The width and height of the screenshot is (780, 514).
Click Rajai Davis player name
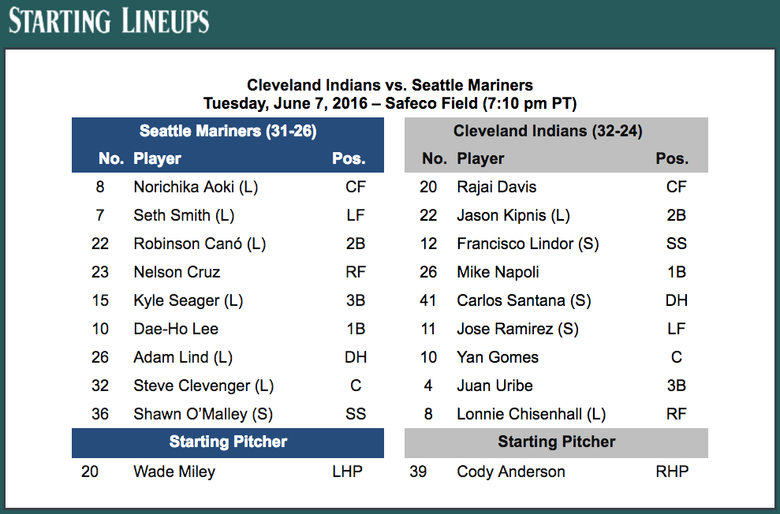click(x=496, y=187)
